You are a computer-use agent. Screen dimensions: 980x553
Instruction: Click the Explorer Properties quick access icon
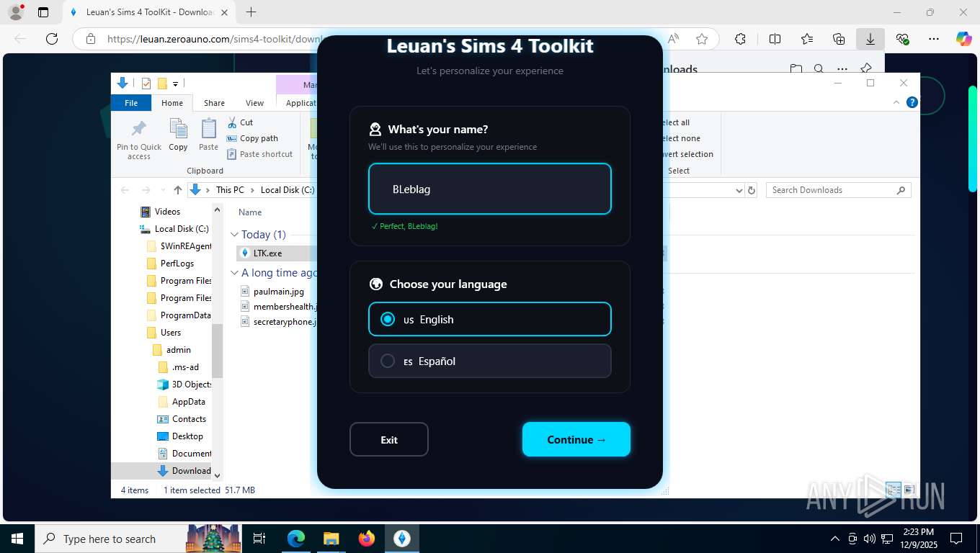click(x=146, y=84)
